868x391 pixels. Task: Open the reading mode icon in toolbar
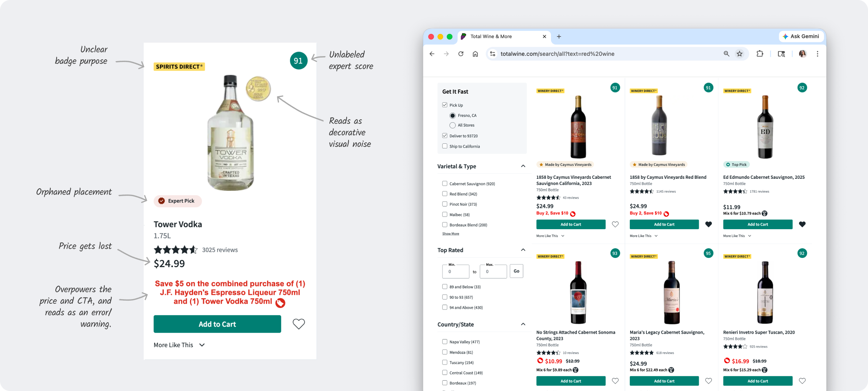point(781,54)
